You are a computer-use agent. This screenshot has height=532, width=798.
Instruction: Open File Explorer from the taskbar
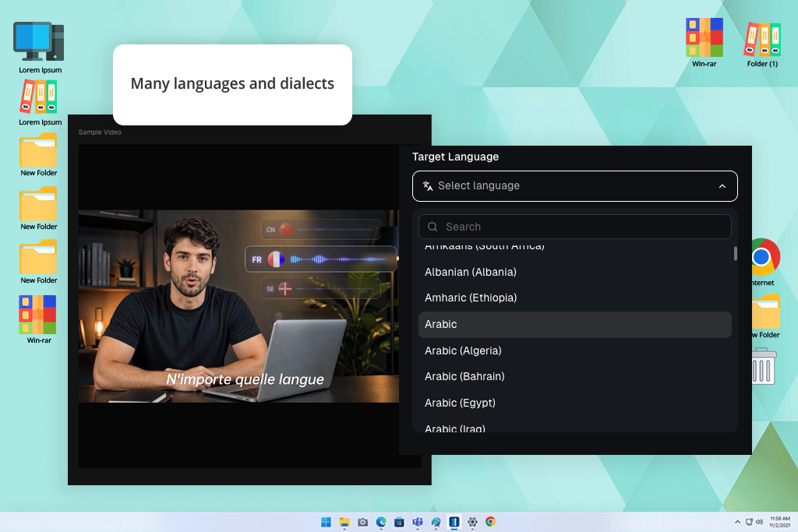pyautogui.click(x=344, y=522)
